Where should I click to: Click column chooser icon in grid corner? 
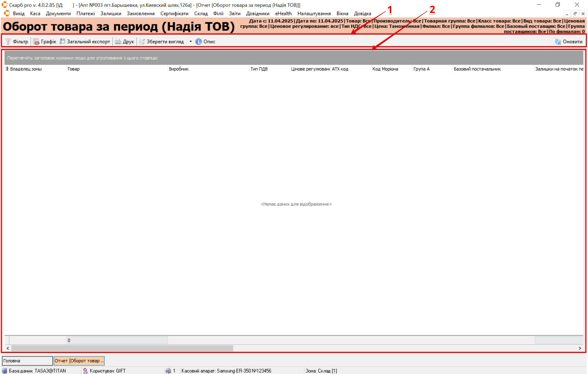(7, 69)
